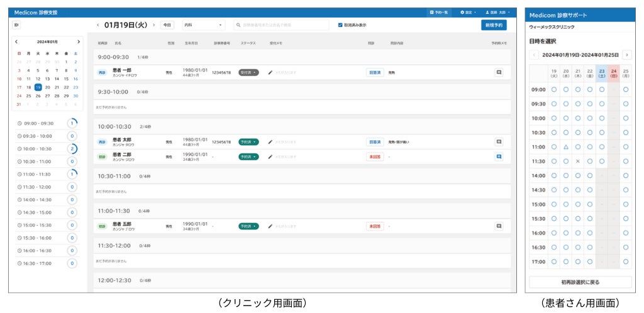Open 予約済 status dropdown for 患者 太郎
Viewport: 644px width, 313px height.
(x=248, y=142)
